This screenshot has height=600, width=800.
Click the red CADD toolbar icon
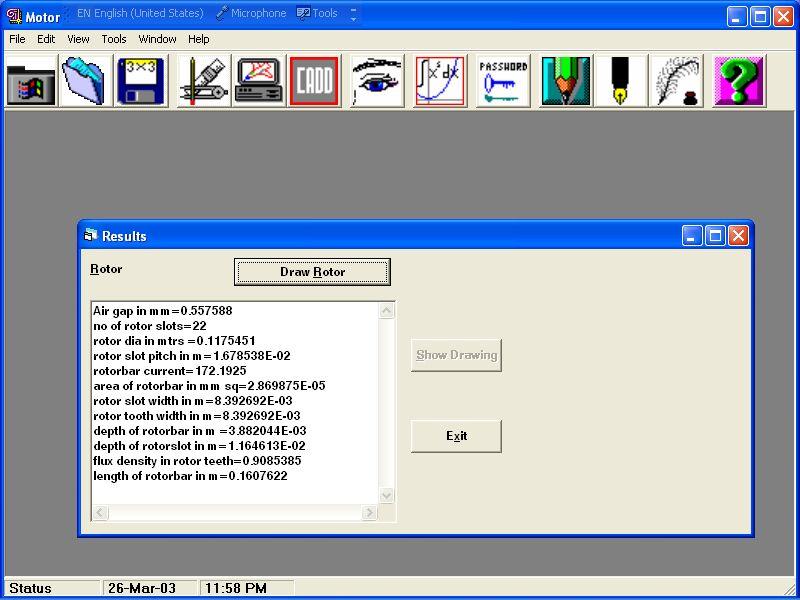tap(314, 81)
